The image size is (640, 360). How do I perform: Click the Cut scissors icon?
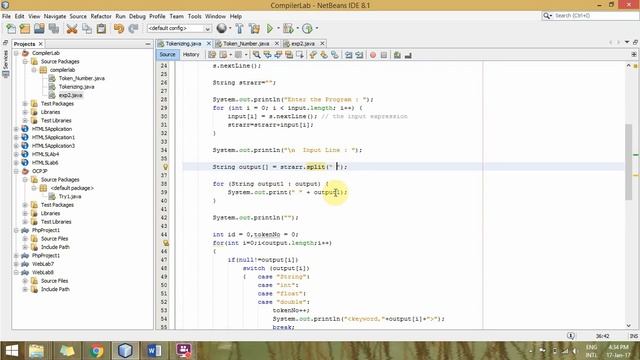72,29
